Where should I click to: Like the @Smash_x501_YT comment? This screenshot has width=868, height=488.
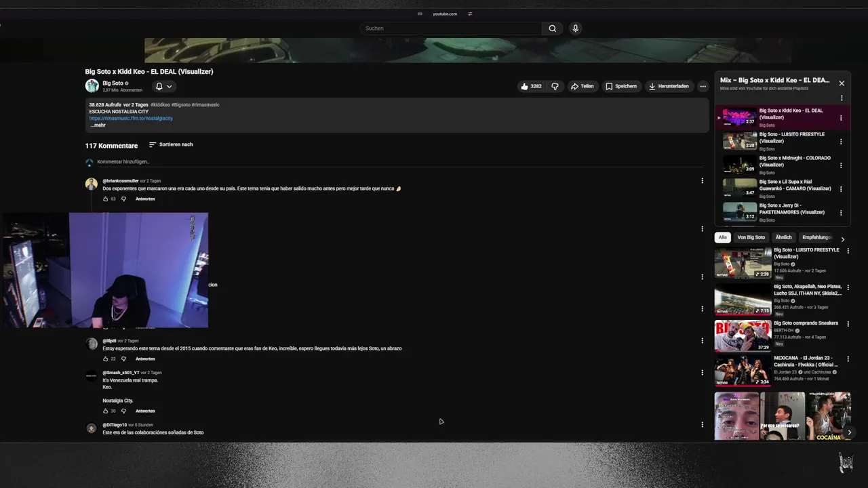pos(106,411)
